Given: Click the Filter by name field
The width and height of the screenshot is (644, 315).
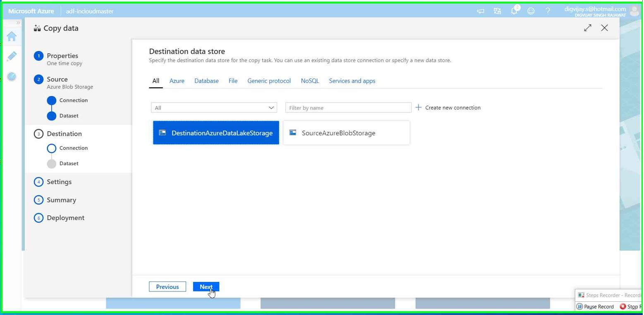Looking at the screenshot, I should [x=348, y=108].
